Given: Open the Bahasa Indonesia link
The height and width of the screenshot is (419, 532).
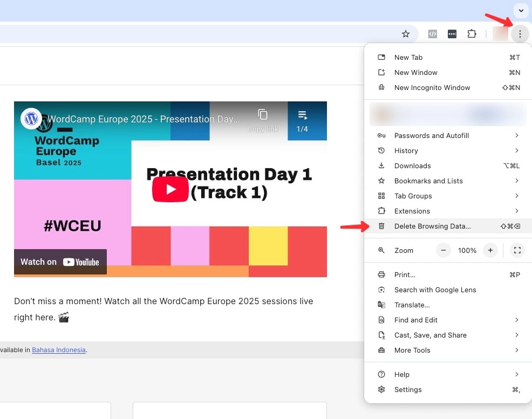Looking at the screenshot, I should click(59, 350).
